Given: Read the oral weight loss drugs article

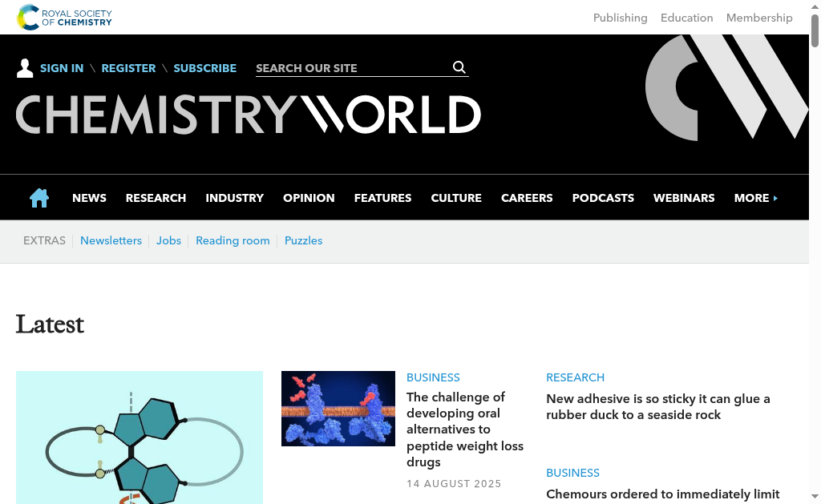Looking at the screenshot, I should [x=465, y=429].
